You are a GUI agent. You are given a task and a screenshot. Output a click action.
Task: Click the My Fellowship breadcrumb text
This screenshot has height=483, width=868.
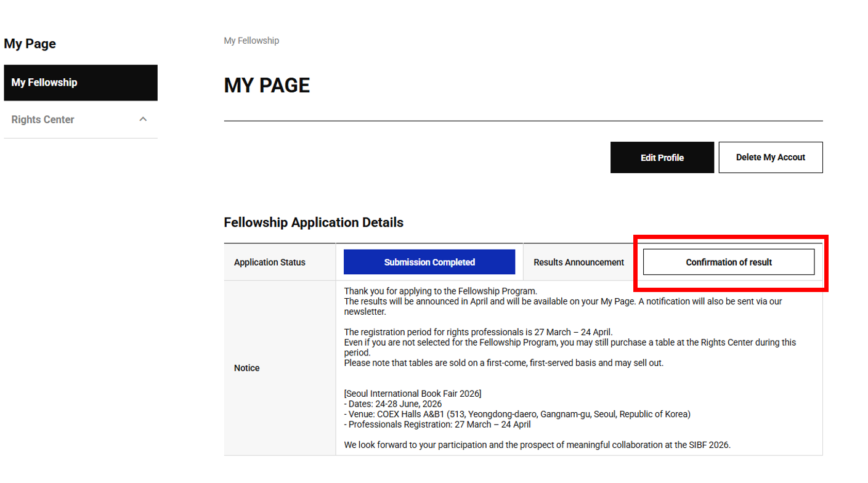pyautogui.click(x=251, y=41)
